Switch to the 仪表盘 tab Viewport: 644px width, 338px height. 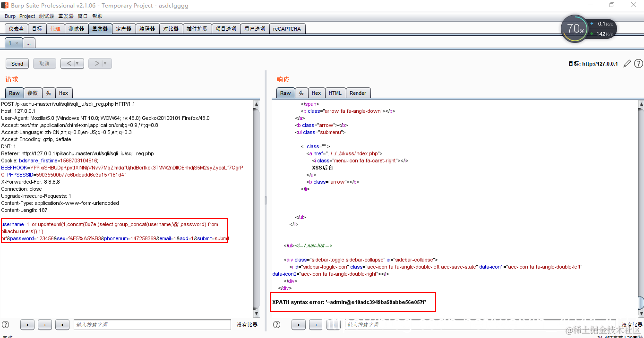coord(16,29)
